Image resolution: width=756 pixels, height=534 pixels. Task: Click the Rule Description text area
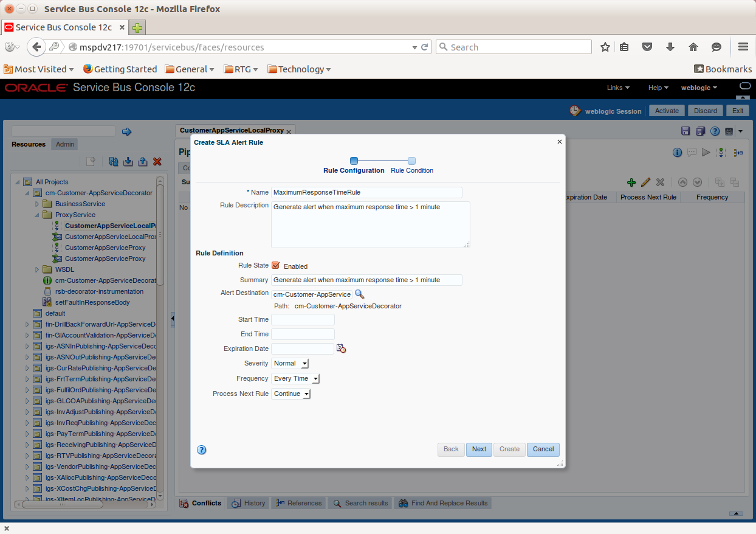point(370,224)
